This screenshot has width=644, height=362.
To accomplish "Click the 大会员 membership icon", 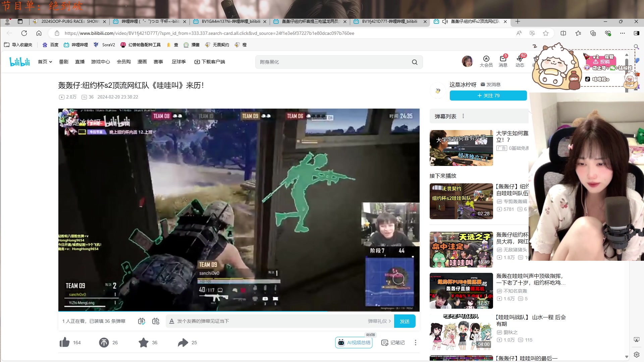I will click(x=486, y=59).
